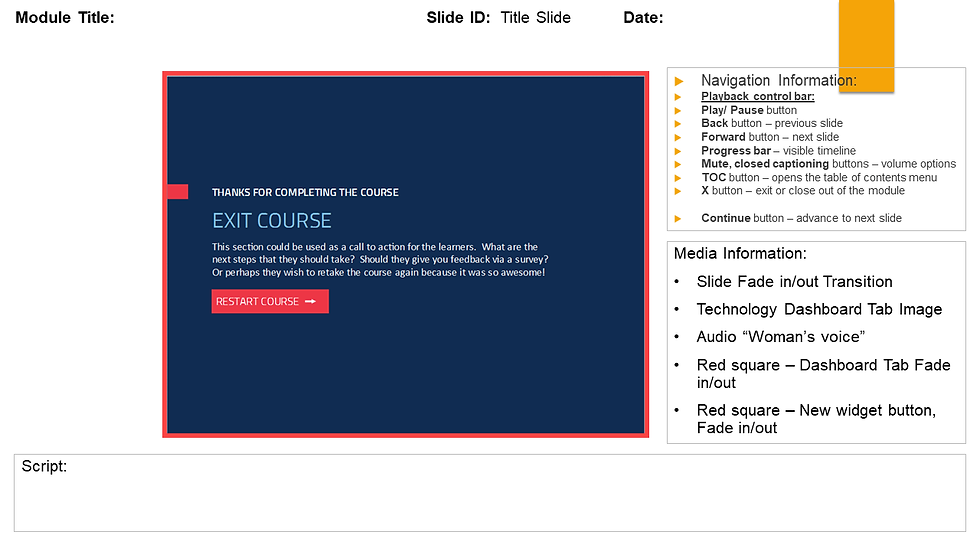Click 'Continue button – advance to next slide'
Image resolution: width=980 pixels, height=551 pixels.
click(x=801, y=218)
